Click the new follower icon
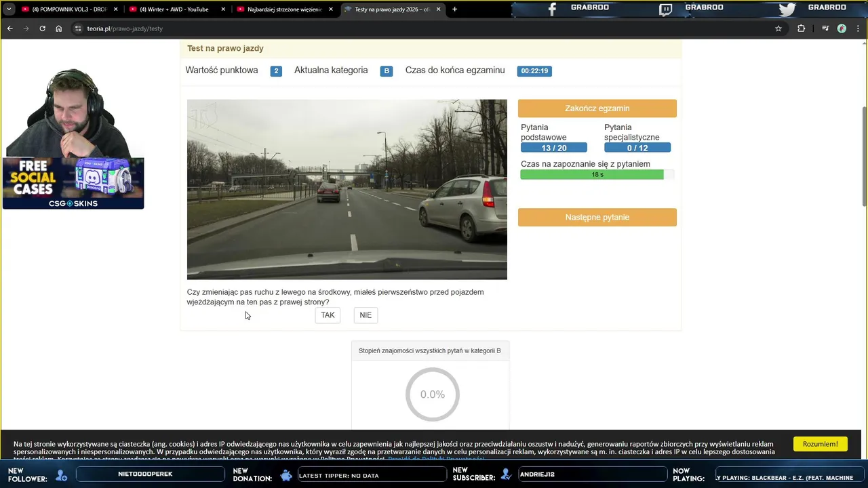The image size is (868, 488). [61, 475]
